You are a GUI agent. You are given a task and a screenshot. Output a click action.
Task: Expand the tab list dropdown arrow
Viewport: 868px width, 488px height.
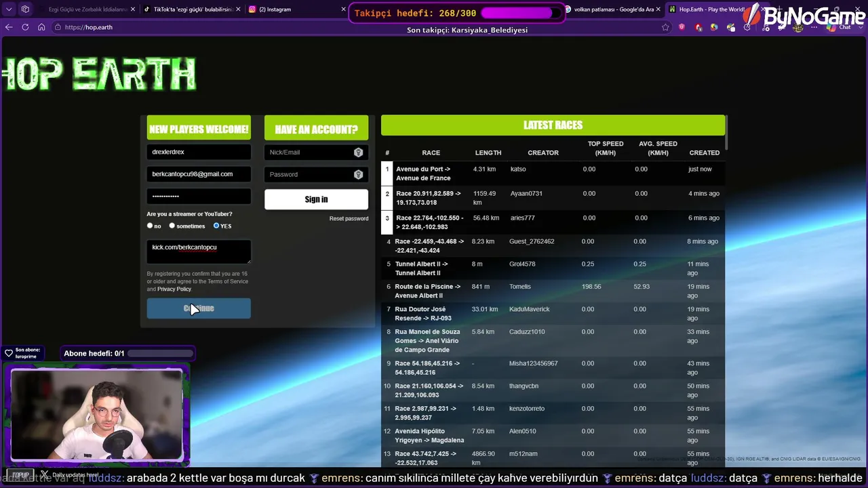(7, 9)
